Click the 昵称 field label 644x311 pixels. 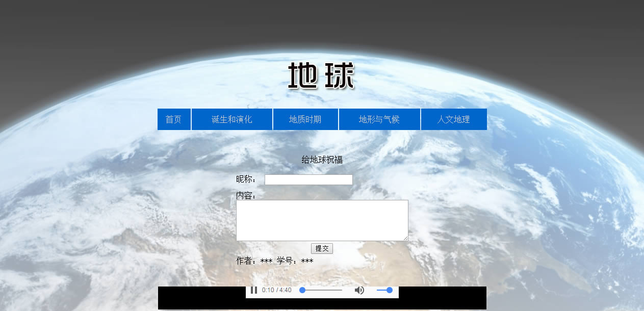coord(247,179)
